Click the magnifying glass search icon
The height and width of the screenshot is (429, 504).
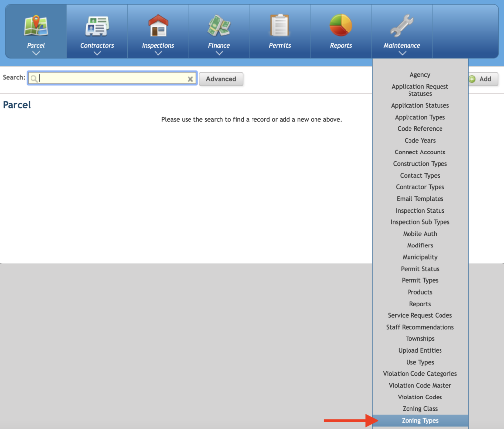click(x=34, y=79)
